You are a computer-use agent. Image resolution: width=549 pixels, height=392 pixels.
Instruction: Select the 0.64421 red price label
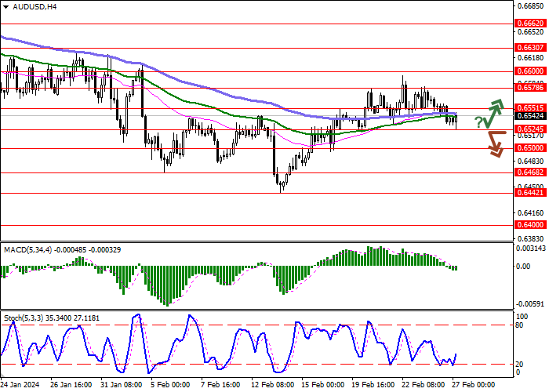point(530,193)
